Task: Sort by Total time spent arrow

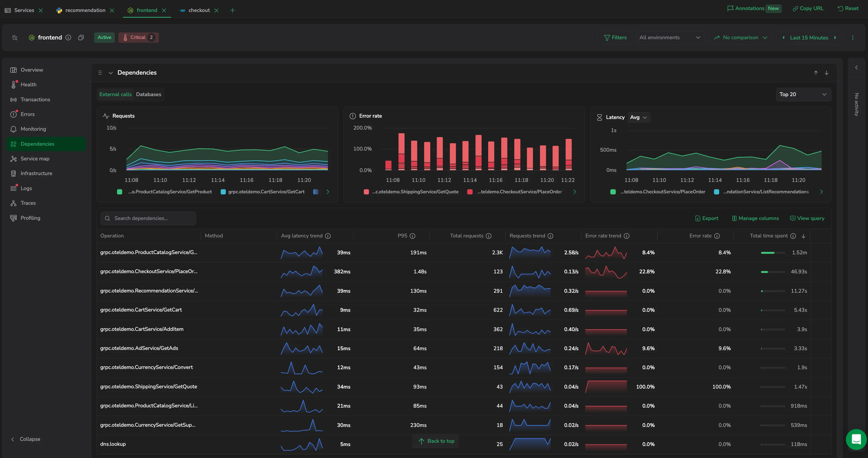Action: coord(803,236)
